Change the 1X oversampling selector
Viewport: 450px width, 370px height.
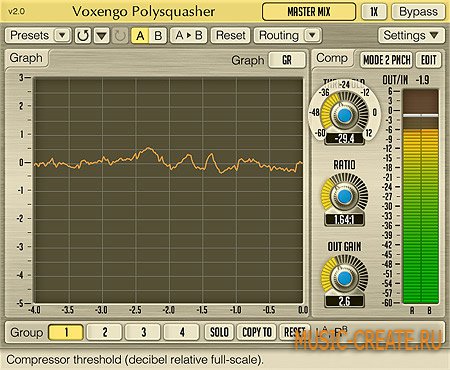374,12
